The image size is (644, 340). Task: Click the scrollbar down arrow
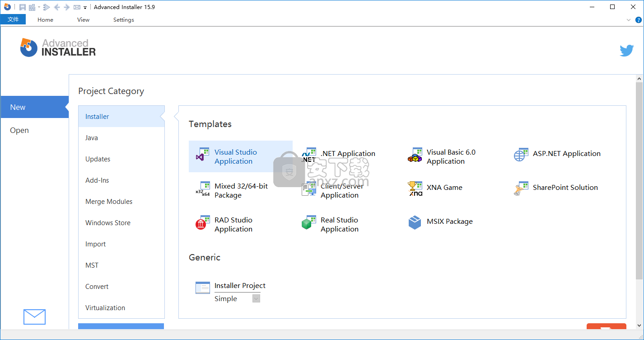(639, 326)
